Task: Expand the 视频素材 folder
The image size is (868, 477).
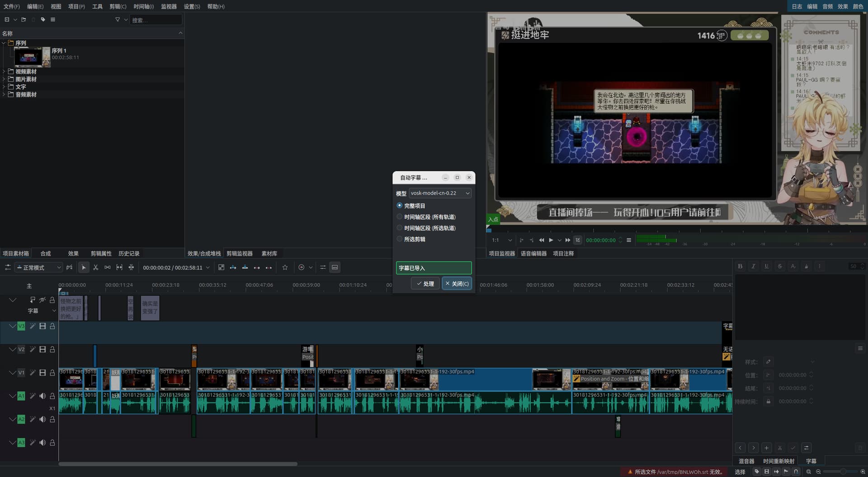Action: pyautogui.click(x=4, y=71)
